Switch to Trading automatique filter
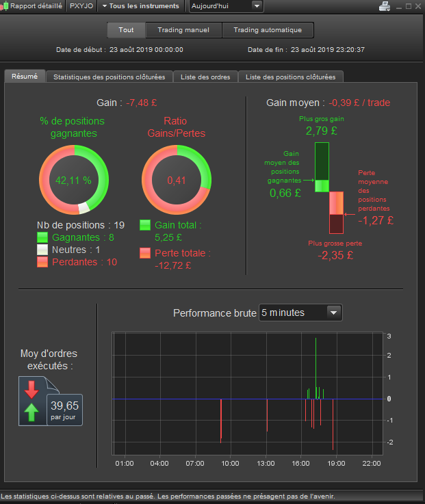This screenshot has height=504, width=425. pos(268,30)
